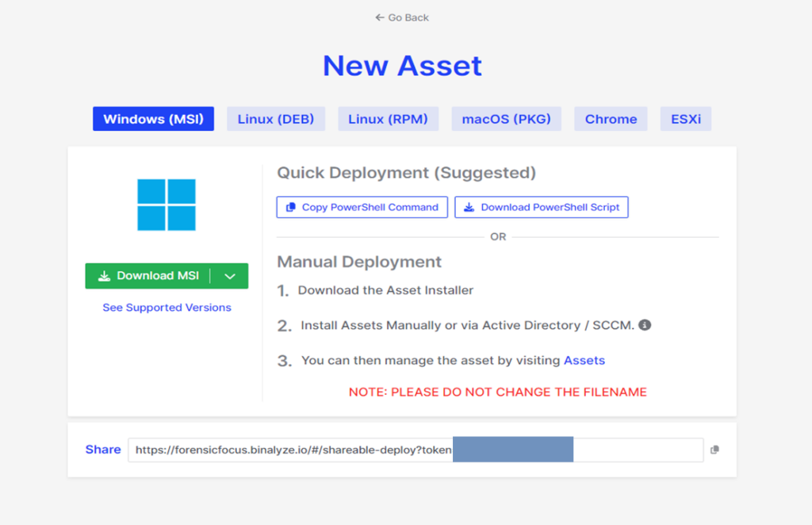
Task: Open the Linux (RPM) tab
Action: click(x=388, y=119)
